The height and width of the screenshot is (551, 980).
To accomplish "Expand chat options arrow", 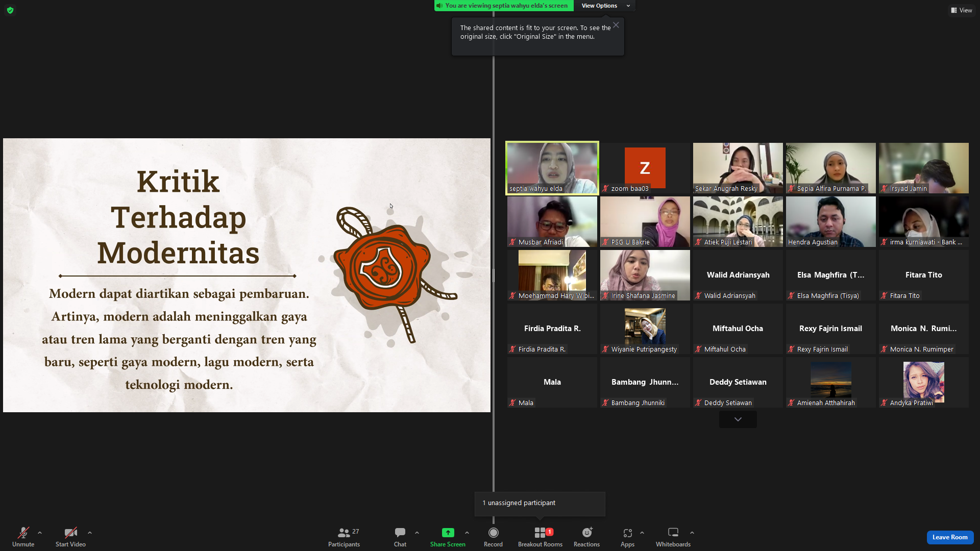I will coord(417,533).
